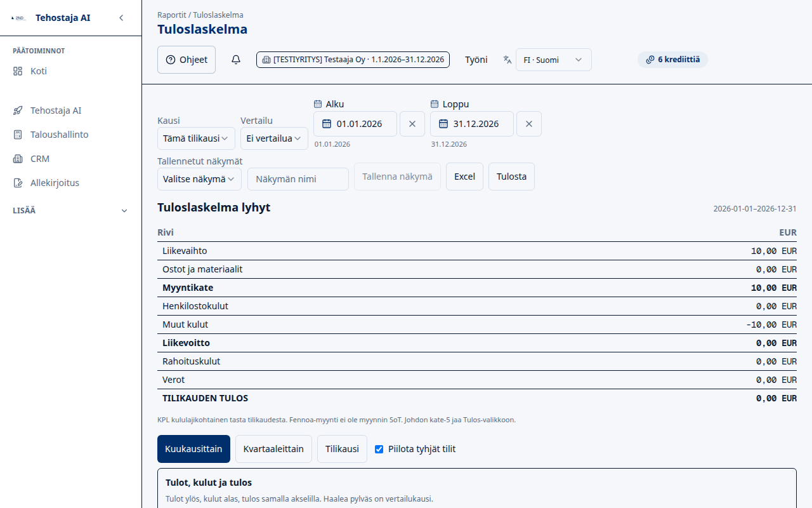The height and width of the screenshot is (508, 812).
Task: Clear the Alku start date
Action: point(412,124)
